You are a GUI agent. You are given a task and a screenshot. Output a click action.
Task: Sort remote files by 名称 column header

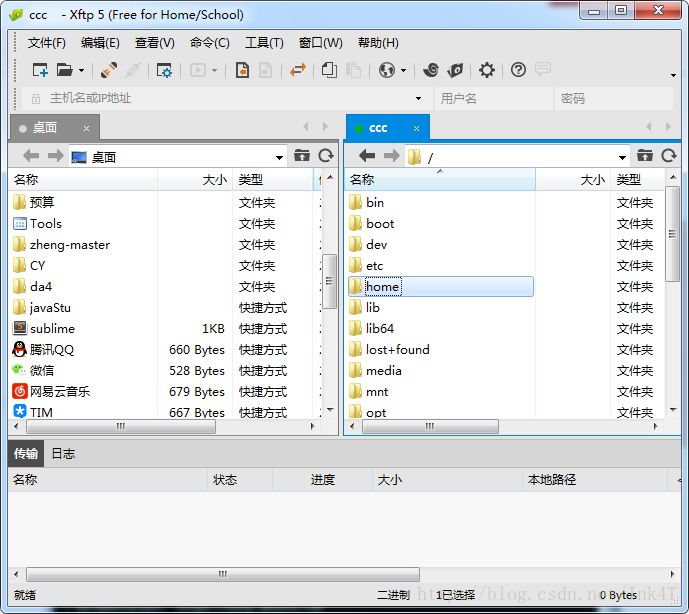[362, 180]
